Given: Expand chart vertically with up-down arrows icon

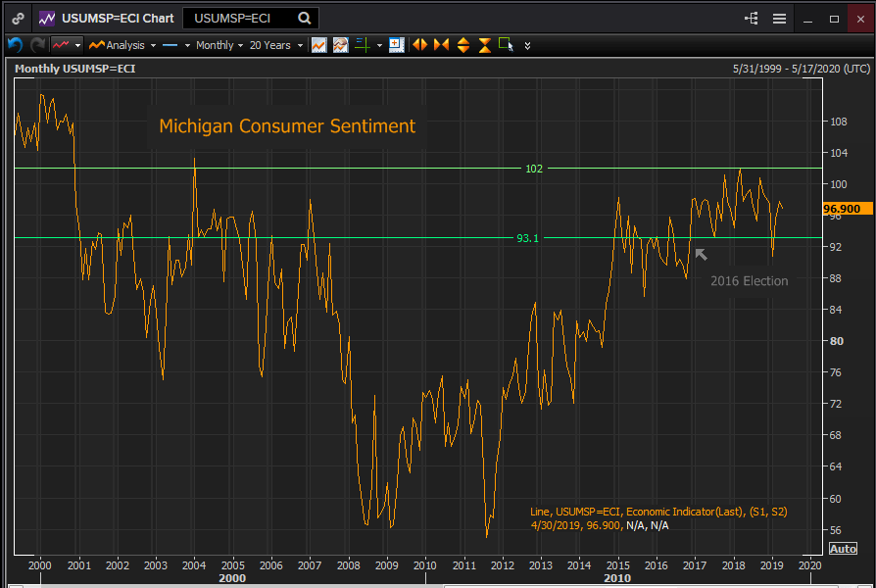Looking at the screenshot, I should coord(462,45).
